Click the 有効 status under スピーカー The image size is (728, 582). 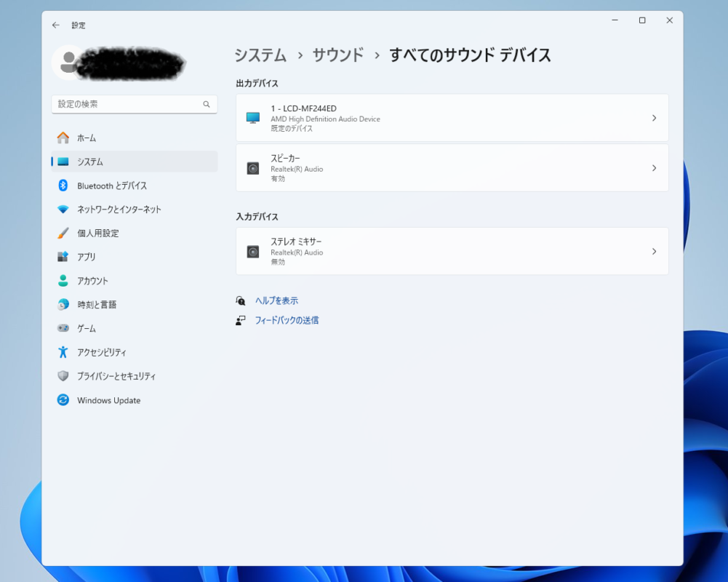(x=278, y=179)
